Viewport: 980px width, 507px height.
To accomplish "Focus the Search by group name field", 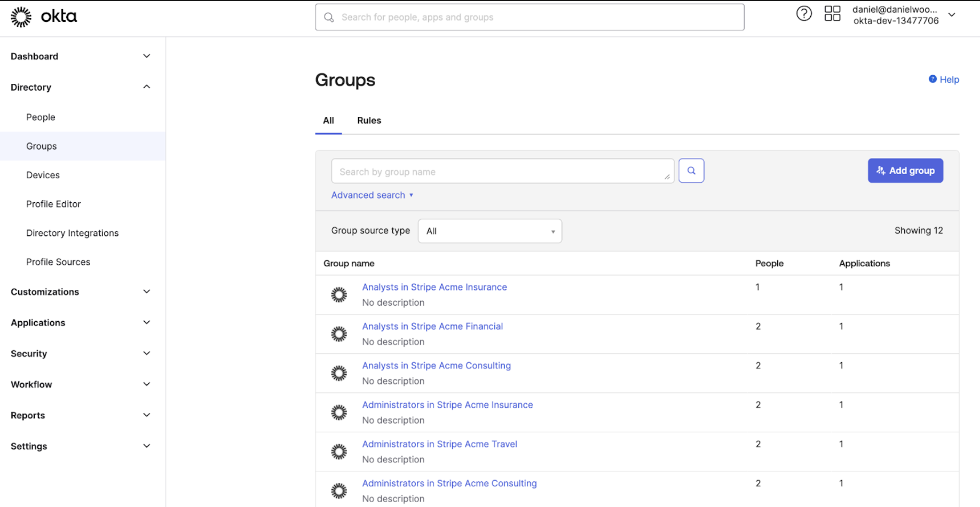I will (x=502, y=171).
